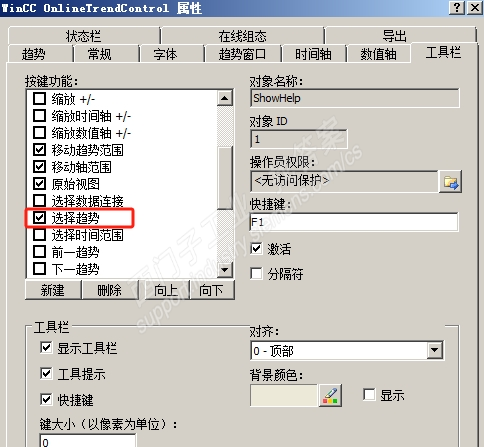Image resolution: width=484 pixels, height=447 pixels.
Task: Open the 趋势窗口 tab
Action: pos(243,54)
